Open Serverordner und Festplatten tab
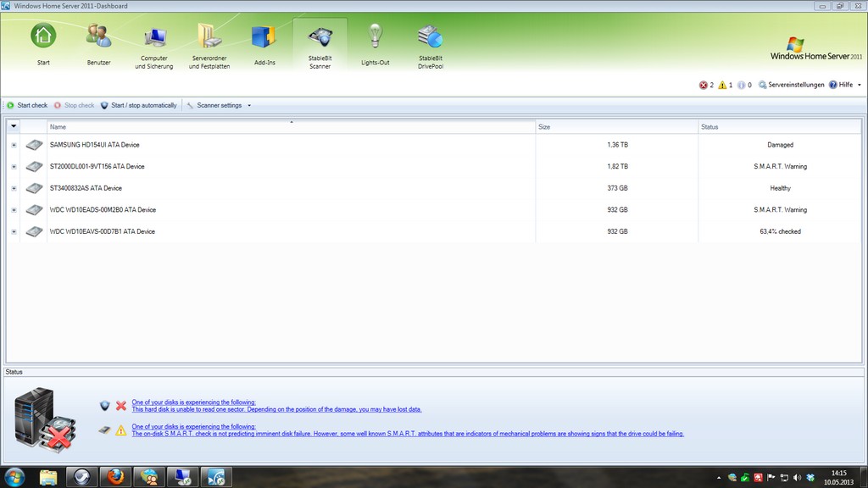 coord(209,45)
